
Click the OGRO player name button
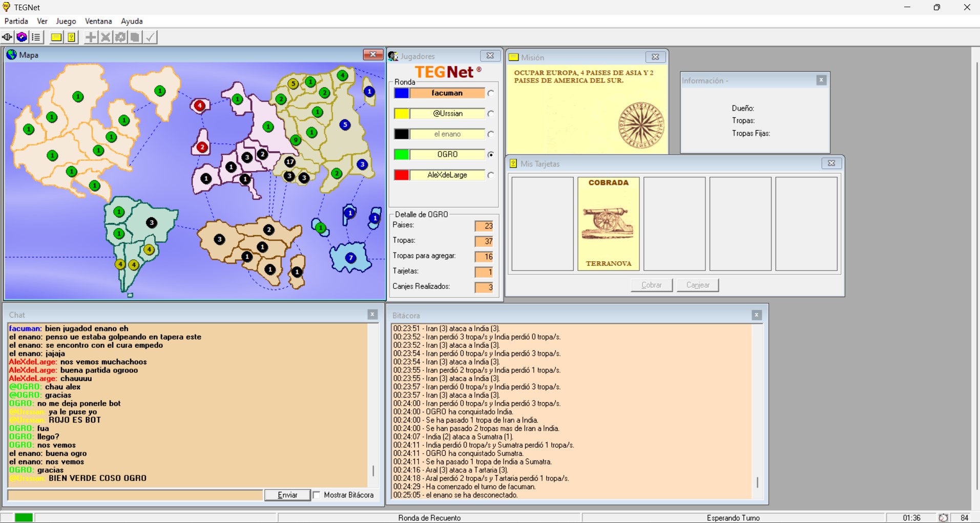click(447, 155)
